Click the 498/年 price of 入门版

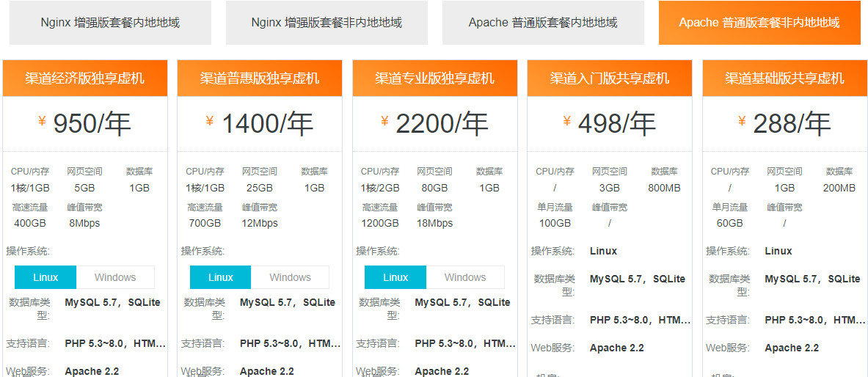click(616, 124)
